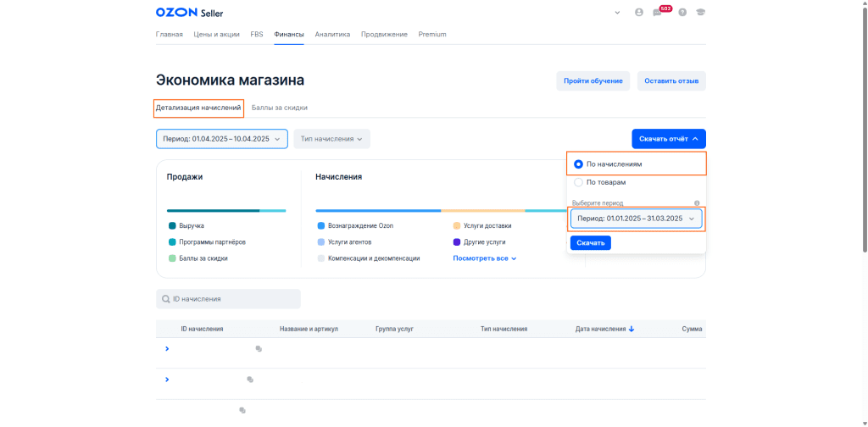Sort by Дата начисления arrow
Screen dimensions: 868x427
click(632, 329)
